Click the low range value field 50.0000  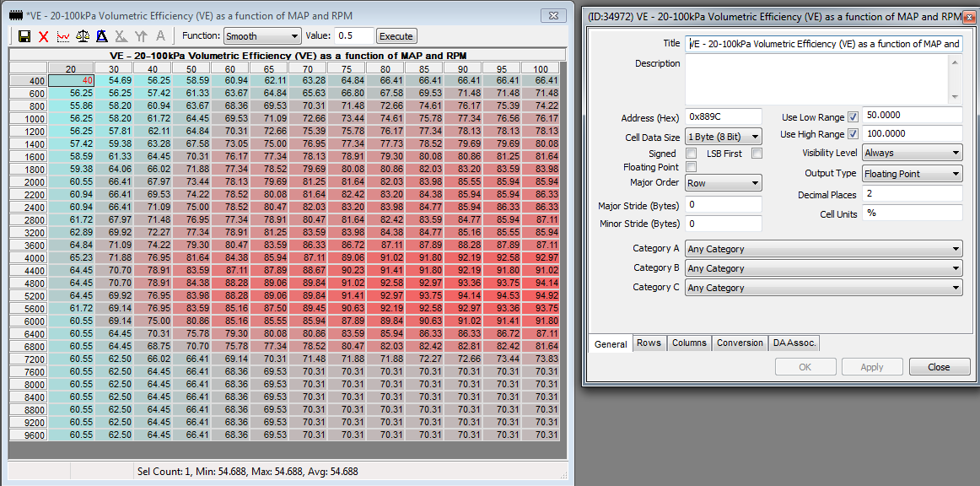click(x=912, y=115)
